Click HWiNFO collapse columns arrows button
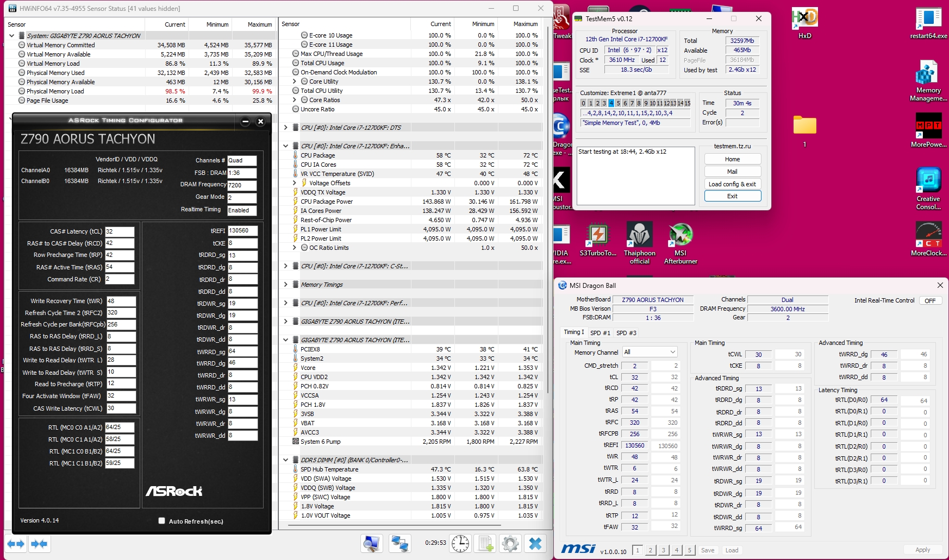Image resolution: width=949 pixels, height=560 pixels. point(39,544)
